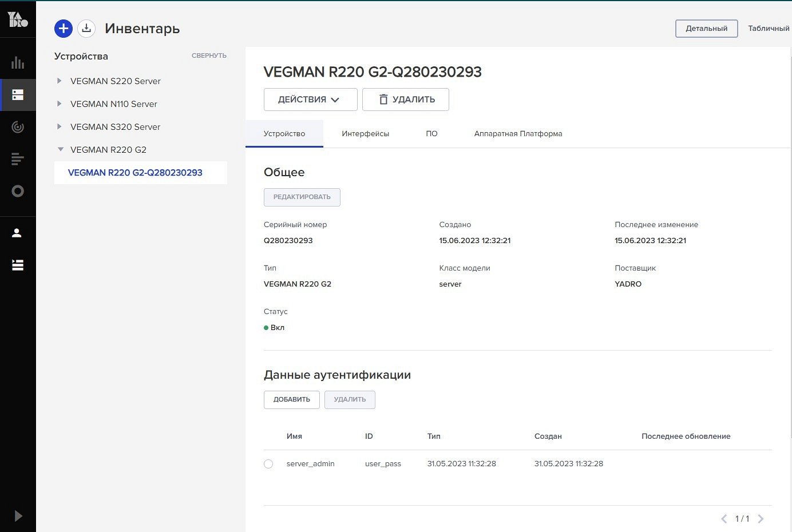This screenshot has height=532, width=792.
Task: Select VEGMAN S320 Server label
Action: [116, 127]
